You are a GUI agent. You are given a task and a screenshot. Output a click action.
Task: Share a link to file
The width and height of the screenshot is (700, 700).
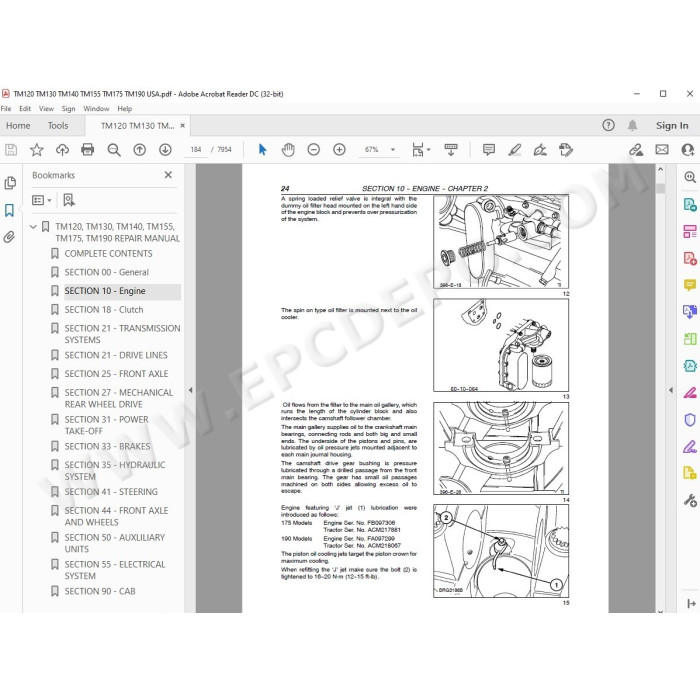[x=636, y=150]
